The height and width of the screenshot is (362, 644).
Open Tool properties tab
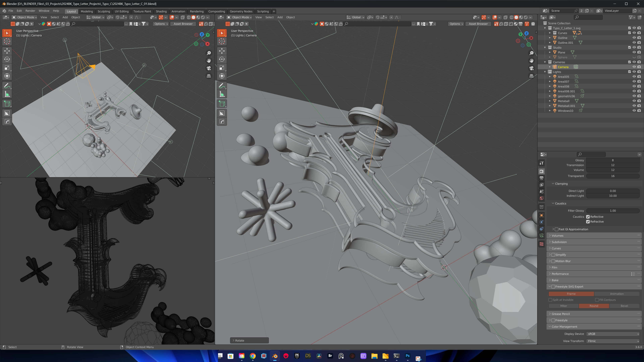pos(542,163)
